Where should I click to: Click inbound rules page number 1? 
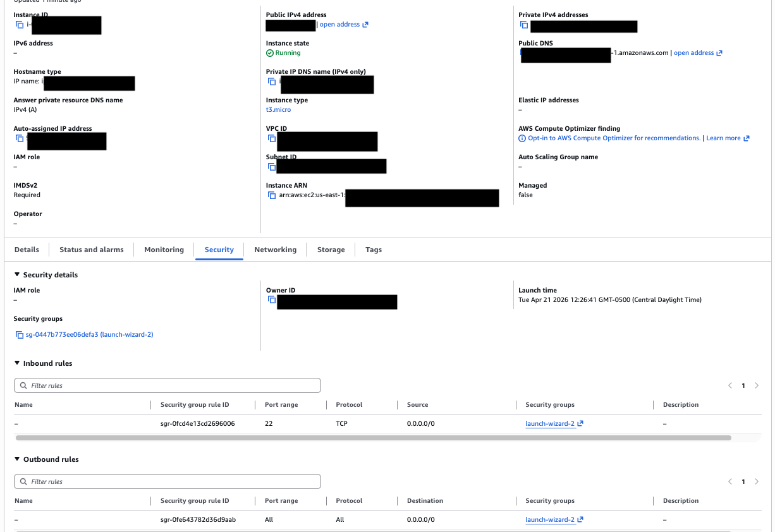click(x=743, y=385)
